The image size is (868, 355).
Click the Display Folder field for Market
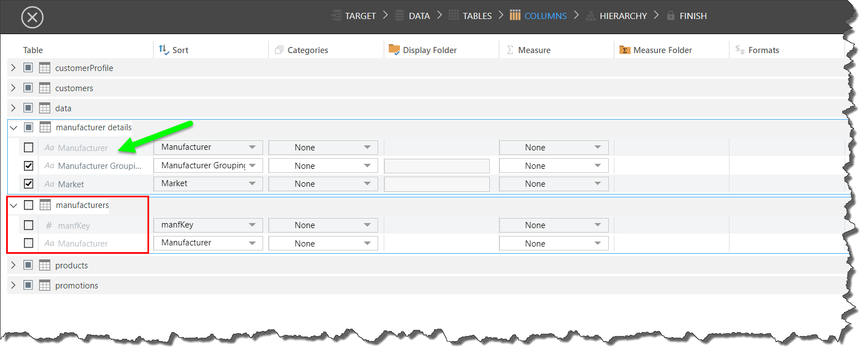coord(437,184)
